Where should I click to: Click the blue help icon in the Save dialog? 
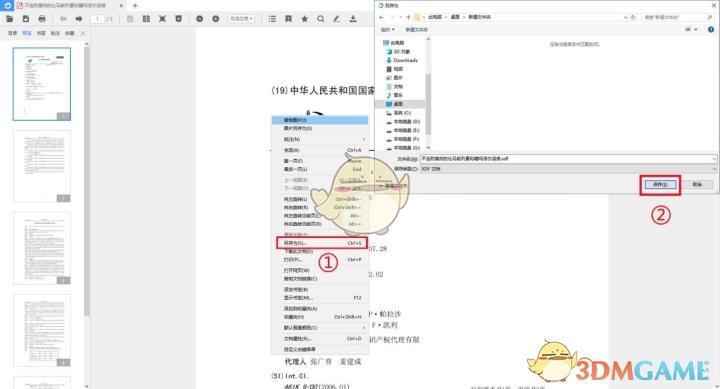[x=711, y=29]
